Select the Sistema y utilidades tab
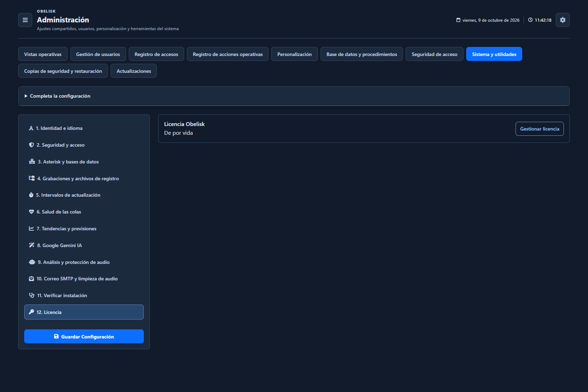Screen dimensions: 588x392 click(494, 54)
